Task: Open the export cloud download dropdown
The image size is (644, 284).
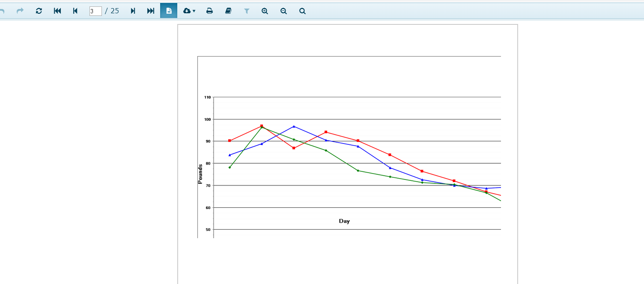Action: [x=189, y=11]
